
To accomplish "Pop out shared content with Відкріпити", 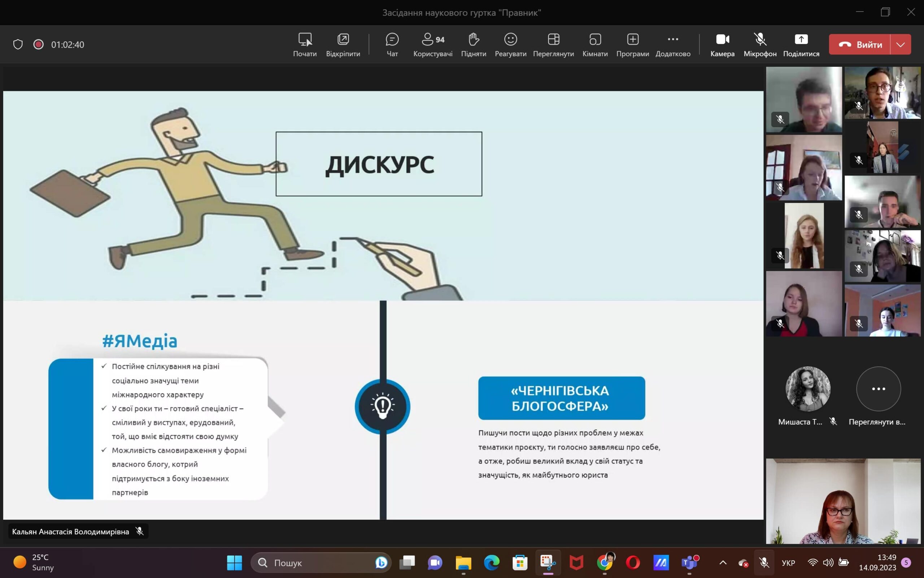I will (x=343, y=45).
